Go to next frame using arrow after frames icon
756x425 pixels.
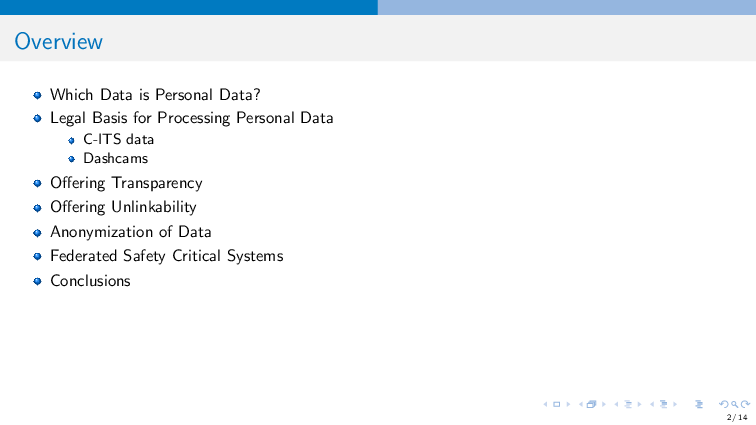(604, 404)
